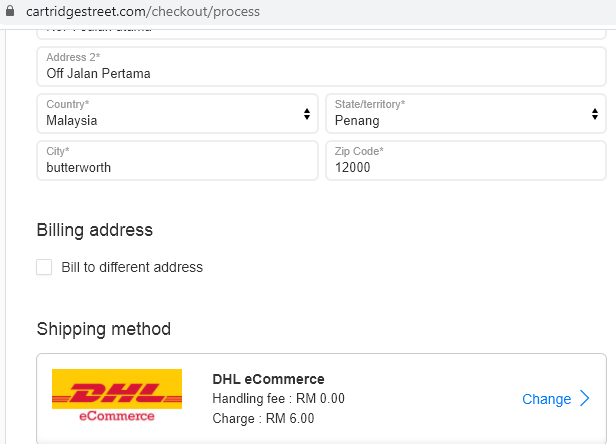Tick the Bill to different address checkbox
This screenshot has width=616, height=444.
44,267
